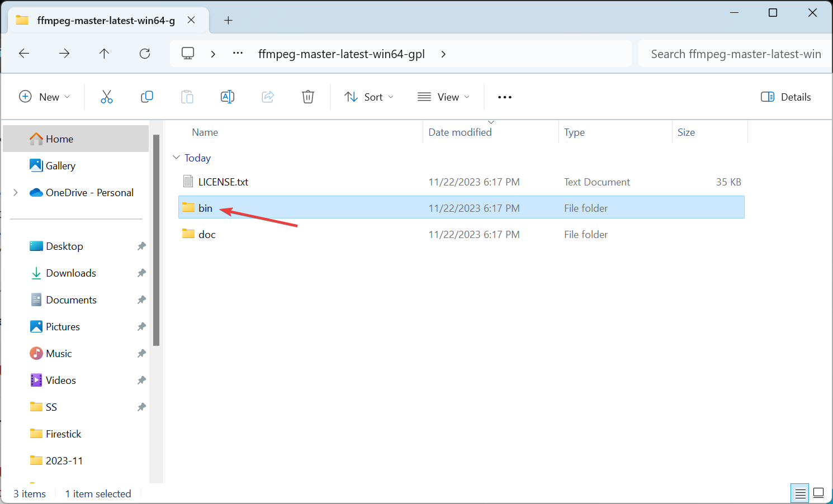Open the 2023-11 folder in sidebar
The image size is (833, 504).
coord(64,461)
